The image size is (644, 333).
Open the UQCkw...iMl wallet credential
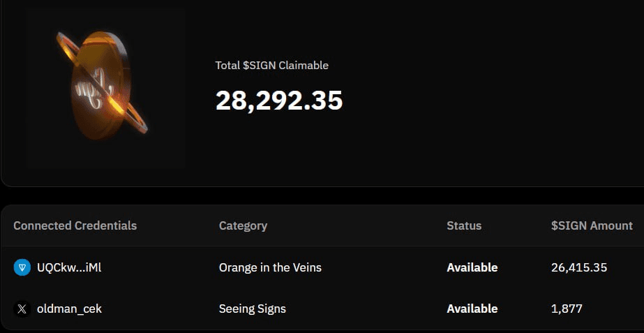(69, 267)
